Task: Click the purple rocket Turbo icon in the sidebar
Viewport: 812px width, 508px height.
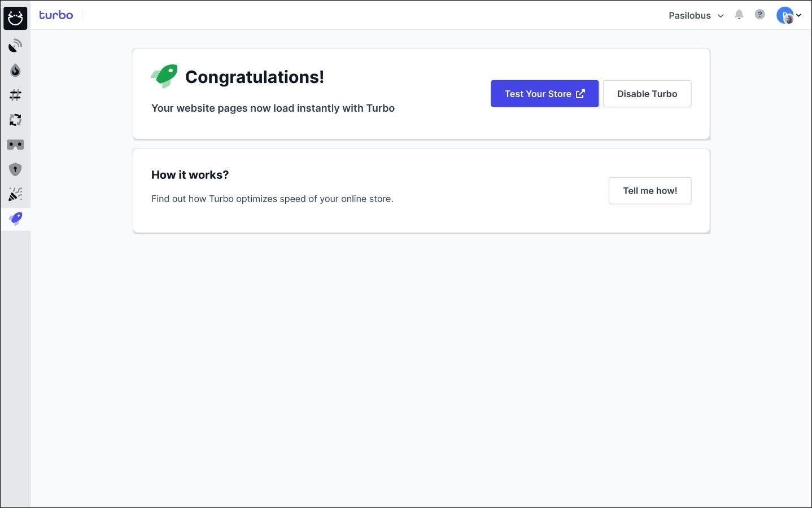Action: pos(15,218)
